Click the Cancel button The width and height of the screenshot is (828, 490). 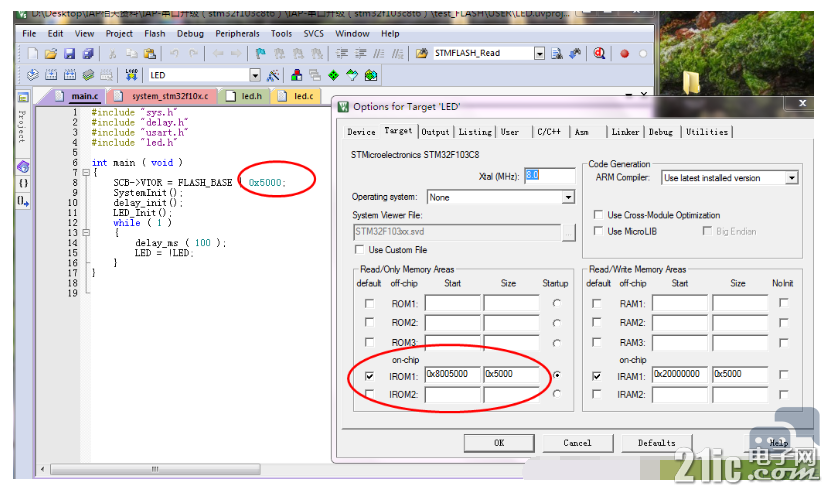coord(578,443)
